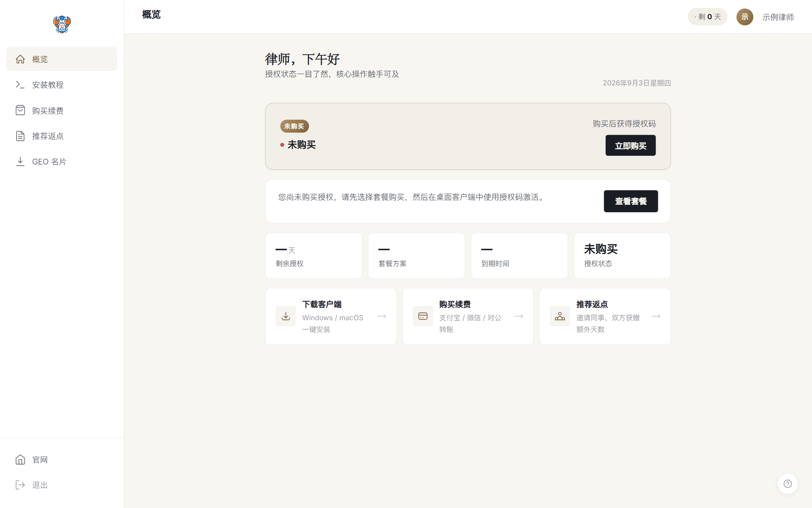Open the 官网 link
Image resolution: width=812 pixels, height=508 pixels.
click(x=62, y=459)
